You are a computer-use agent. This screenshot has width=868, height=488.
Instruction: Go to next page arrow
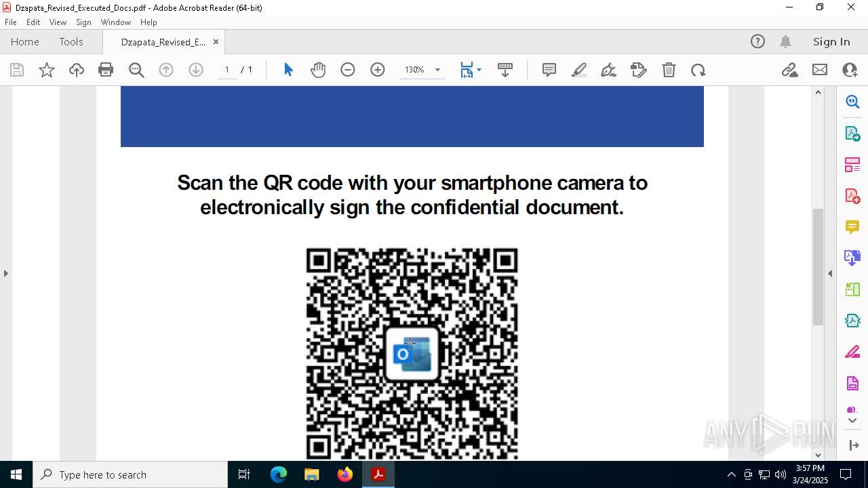pos(196,70)
